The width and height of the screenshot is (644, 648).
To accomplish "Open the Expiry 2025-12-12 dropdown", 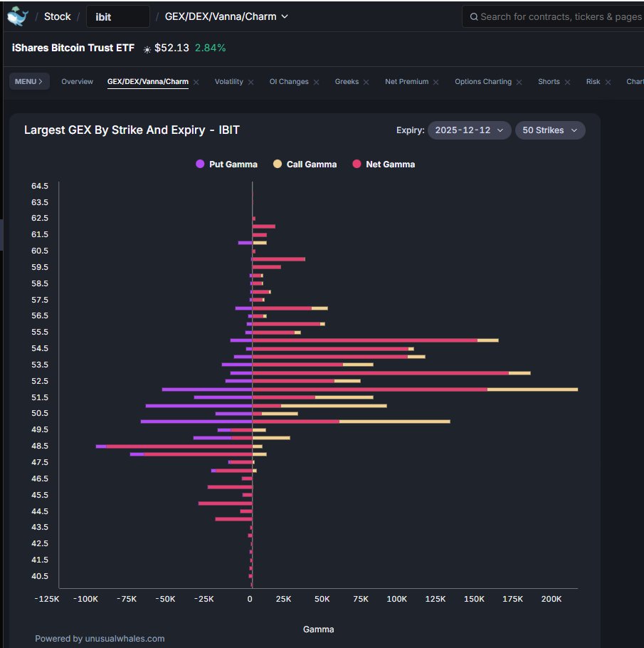I will coord(469,130).
